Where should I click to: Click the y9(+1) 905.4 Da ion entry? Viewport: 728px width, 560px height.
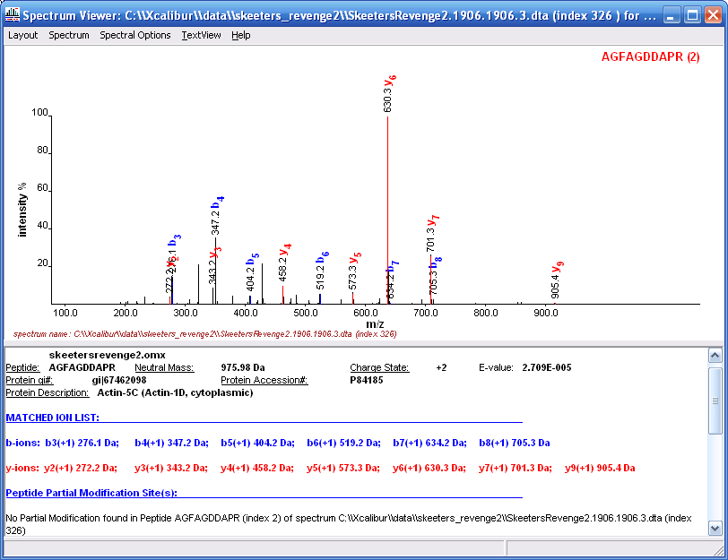600,468
